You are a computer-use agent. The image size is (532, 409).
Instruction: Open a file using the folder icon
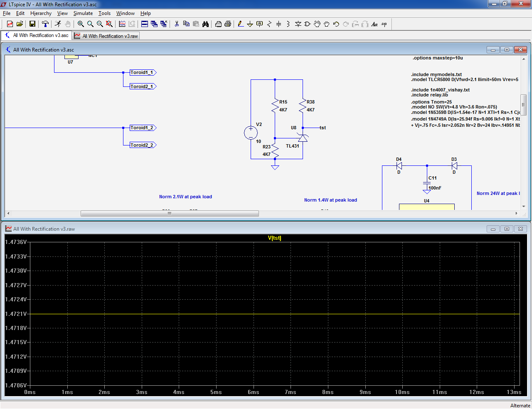(20, 24)
